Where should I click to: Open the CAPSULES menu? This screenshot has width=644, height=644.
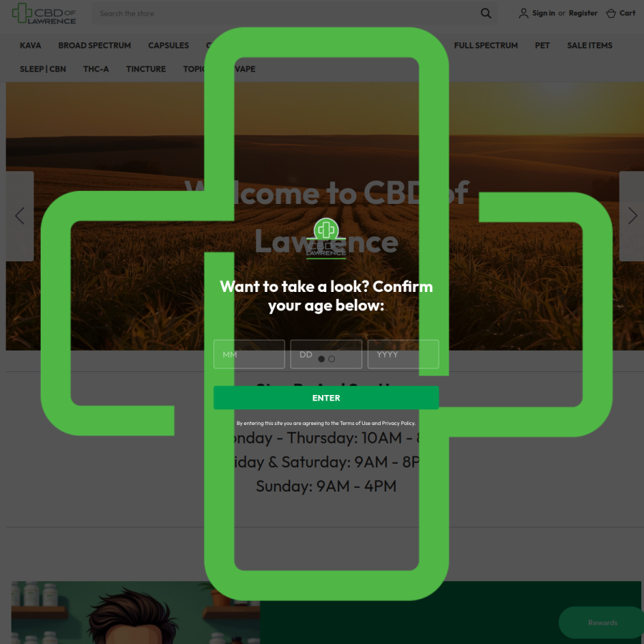[x=168, y=46]
